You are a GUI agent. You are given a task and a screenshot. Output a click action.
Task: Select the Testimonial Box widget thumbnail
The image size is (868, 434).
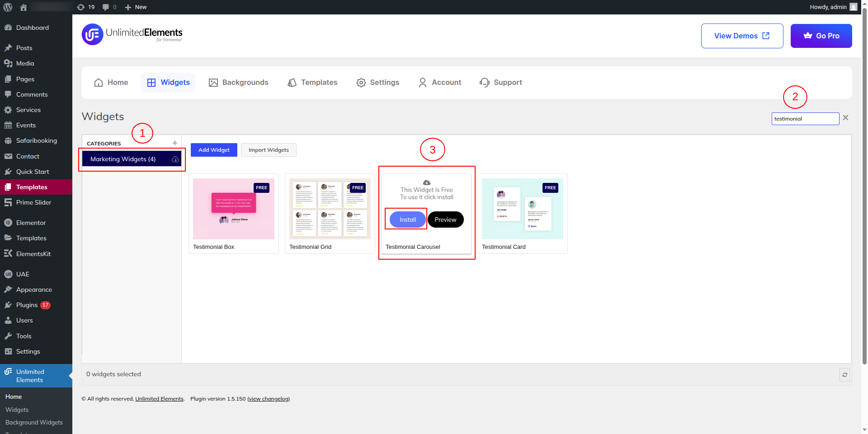(x=233, y=209)
